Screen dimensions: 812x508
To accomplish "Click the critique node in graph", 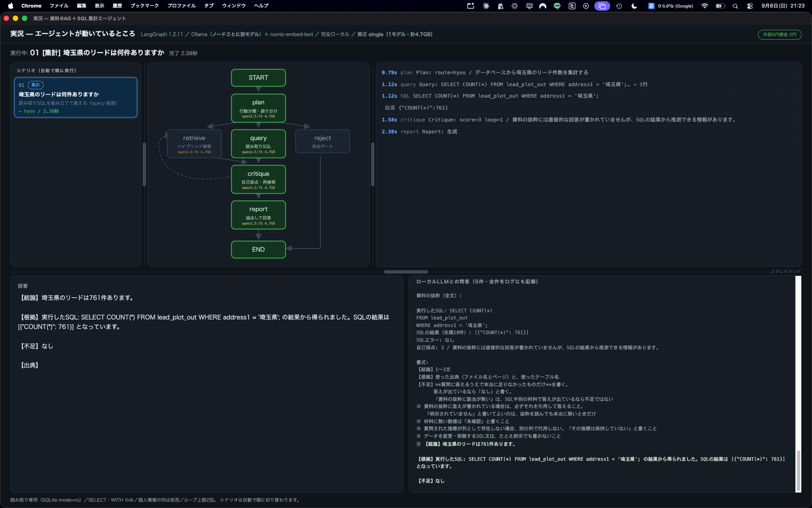I will 259,179.
